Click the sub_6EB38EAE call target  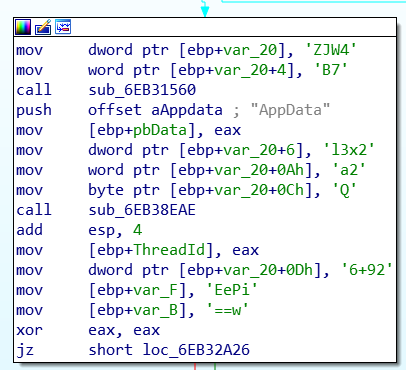click(142, 210)
